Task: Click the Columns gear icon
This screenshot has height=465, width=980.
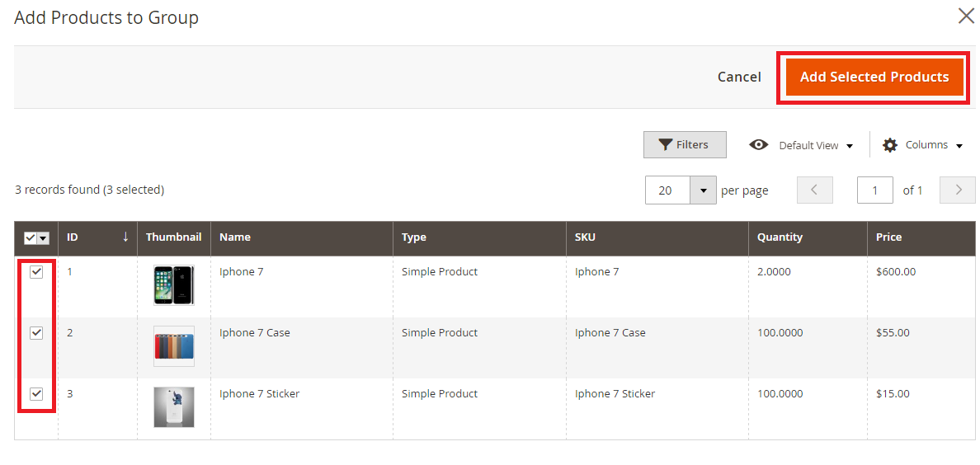Action: [889, 145]
